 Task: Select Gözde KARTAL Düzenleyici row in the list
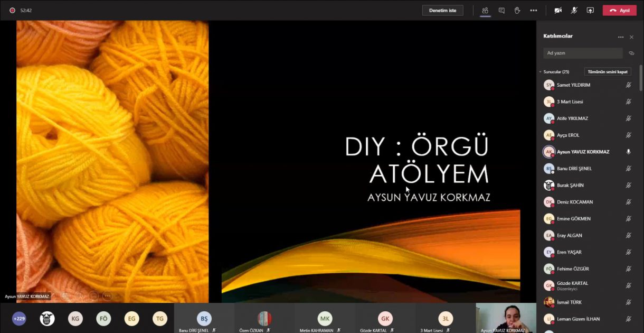tap(588, 285)
